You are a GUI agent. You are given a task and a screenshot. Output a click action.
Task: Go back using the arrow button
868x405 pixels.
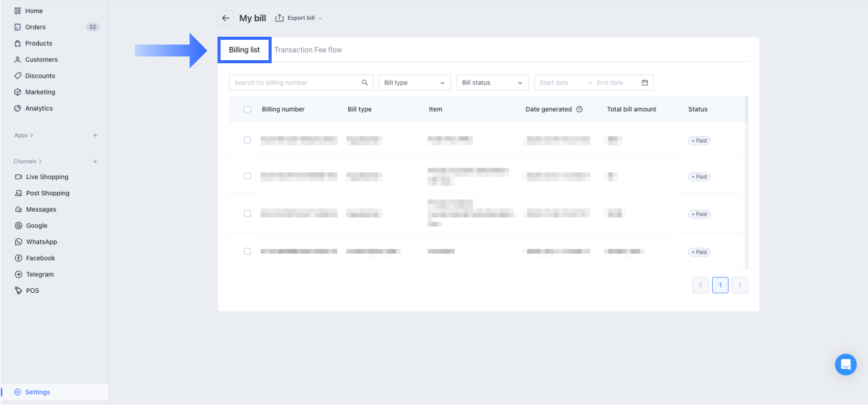pyautogui.click(x=226, y=18)
